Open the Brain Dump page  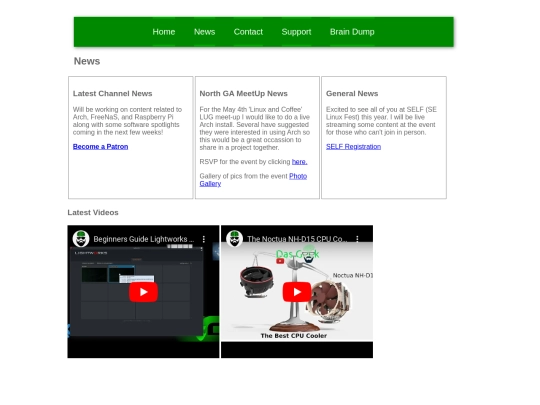[x=352, y=32]
